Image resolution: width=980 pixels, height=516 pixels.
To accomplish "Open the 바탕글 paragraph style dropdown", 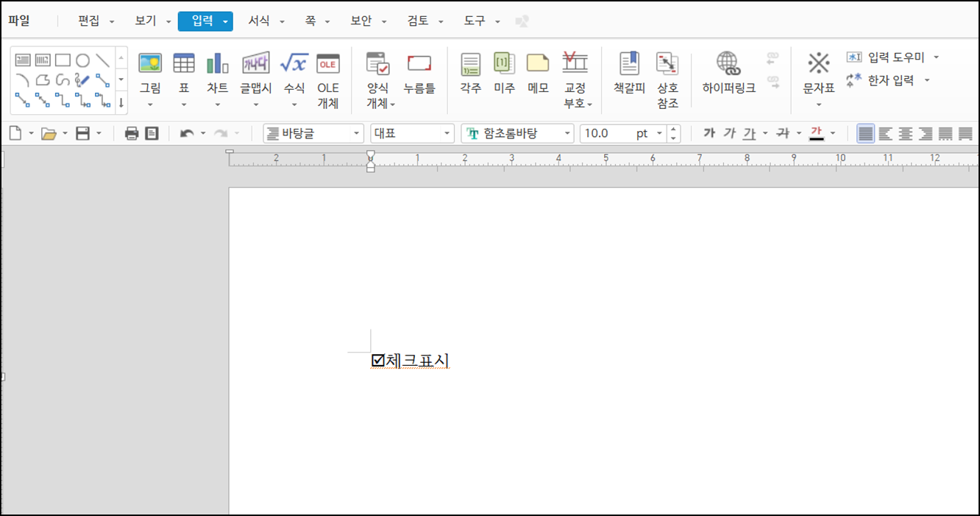I will tap(358, 133).
